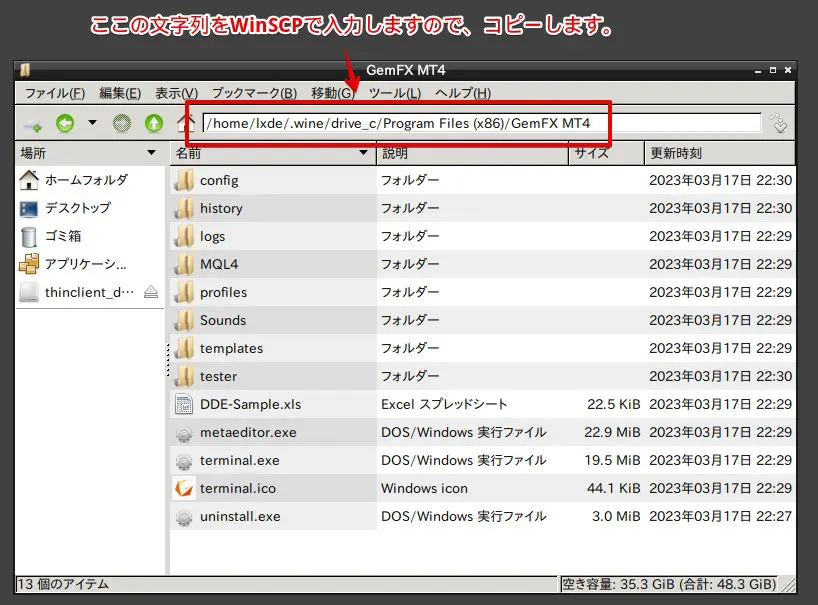
Task: Go back with the green back arrow
Action: tap(65, 124)
